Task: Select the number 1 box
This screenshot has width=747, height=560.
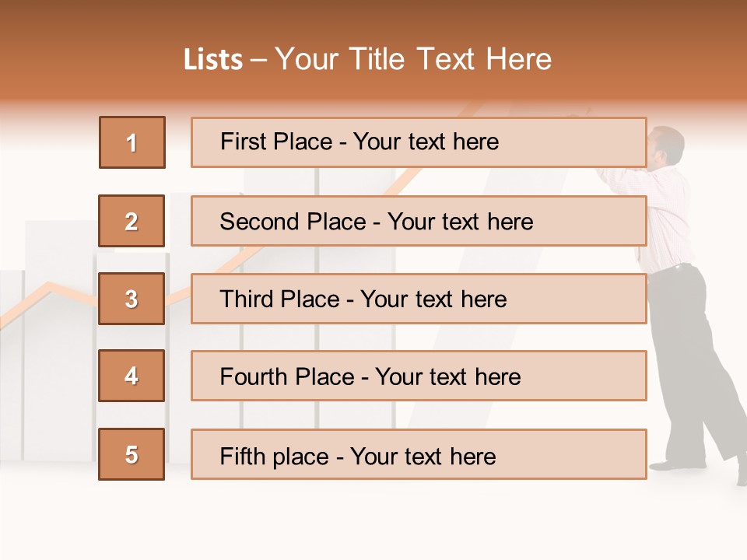Action: tap(132, 142)
